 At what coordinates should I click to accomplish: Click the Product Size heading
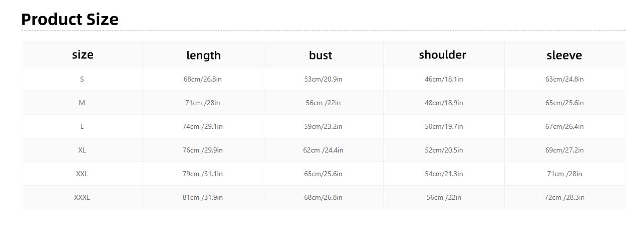point(70,19)
